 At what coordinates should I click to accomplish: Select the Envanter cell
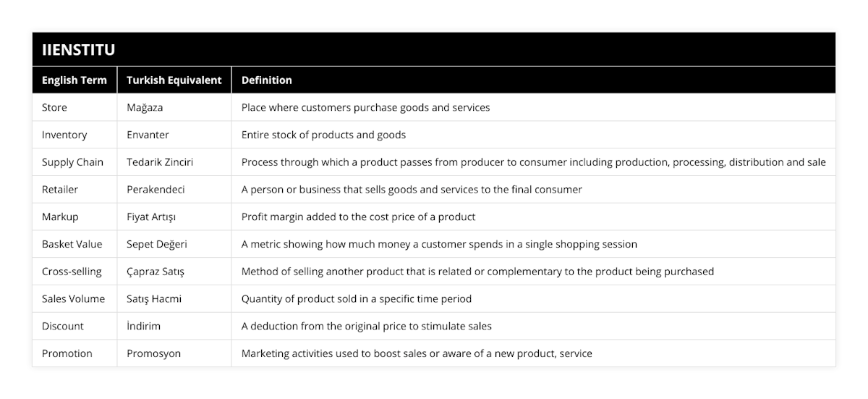[148, 135]
